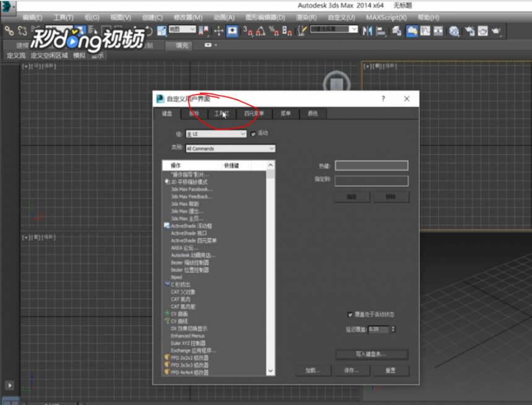Click the Select and Link chain icon
This screenshot has height=405, width=532.
coord(9,31)
